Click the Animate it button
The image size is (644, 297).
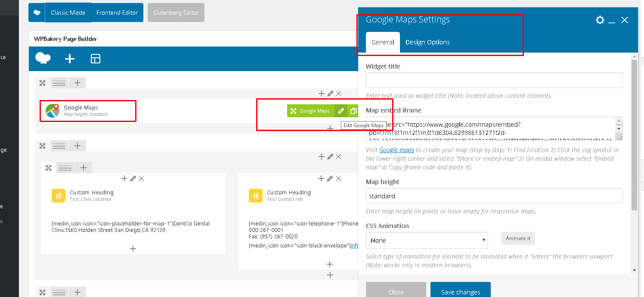pyautogui.click(x=518, y=238)
